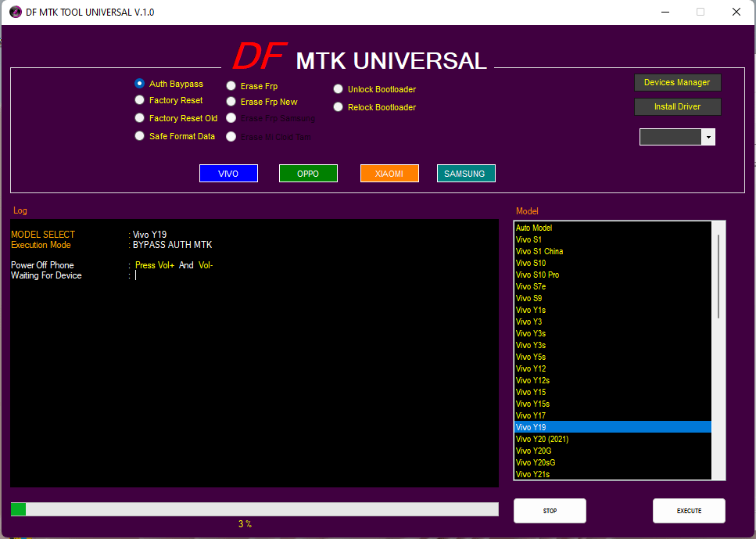
Task: Click the STOP button
Action: (549, 510)
